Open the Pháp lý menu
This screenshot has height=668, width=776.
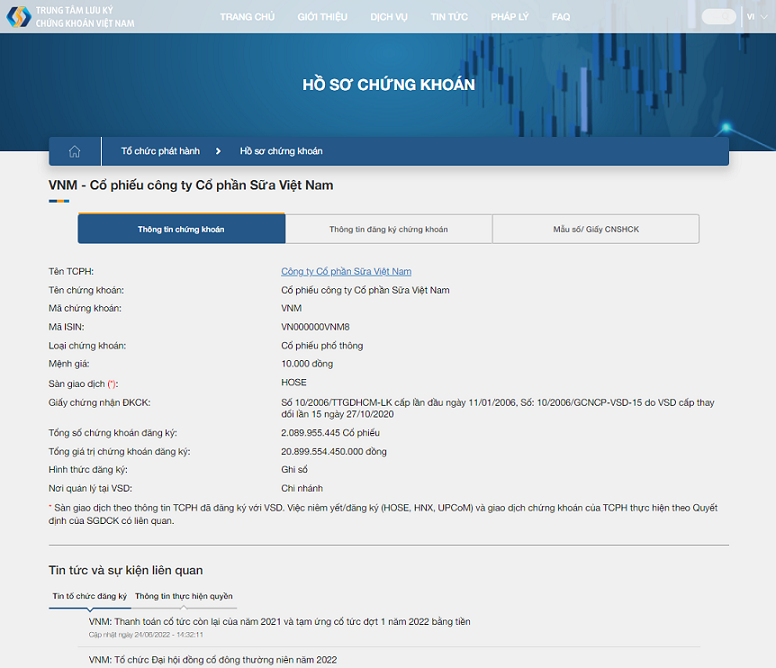click(x=510, y=17)
